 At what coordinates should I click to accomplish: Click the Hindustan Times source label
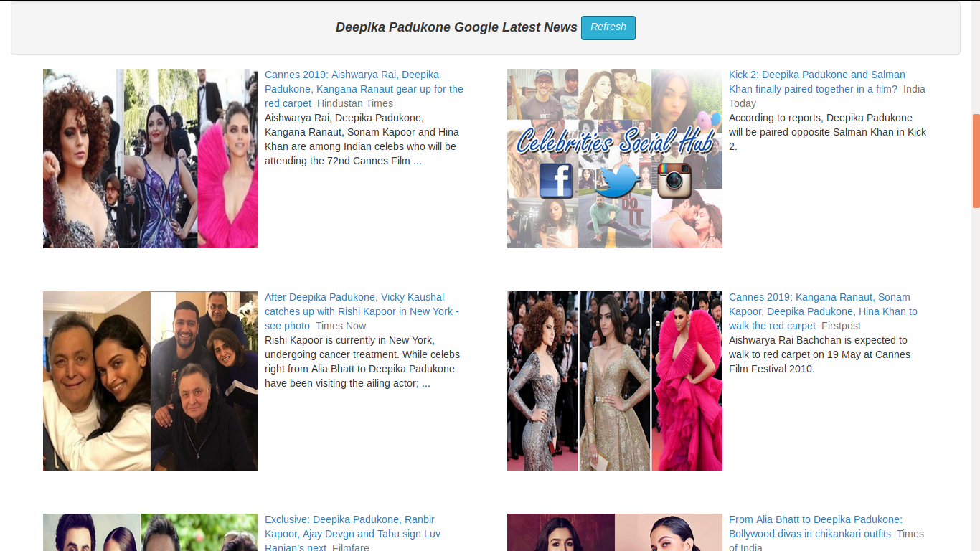(355, 103)
